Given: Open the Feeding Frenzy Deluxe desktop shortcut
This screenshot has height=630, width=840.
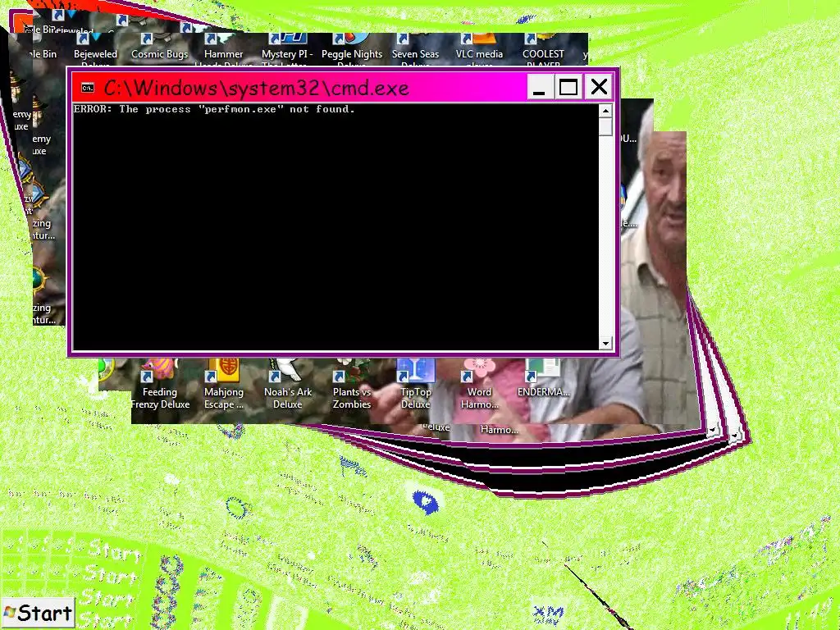Looking at the screenshot, I should 160,385.
